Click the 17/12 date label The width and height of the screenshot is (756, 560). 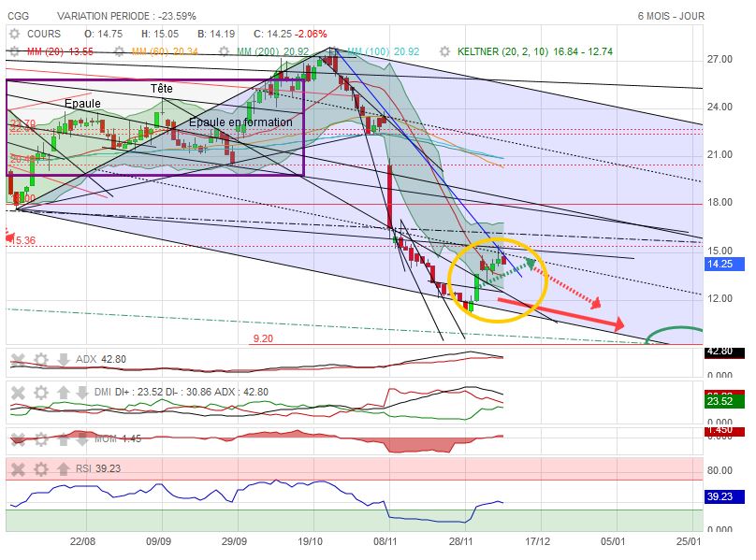pyautogui.click(x=538, y=541)
